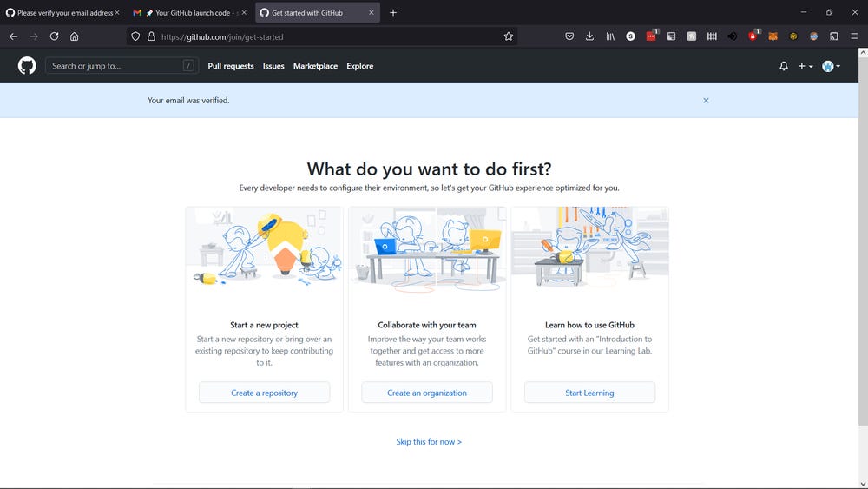The height and width of the screenshot is (489, 868).
Task: Open Explore in header nav
Action: point(360,66)
